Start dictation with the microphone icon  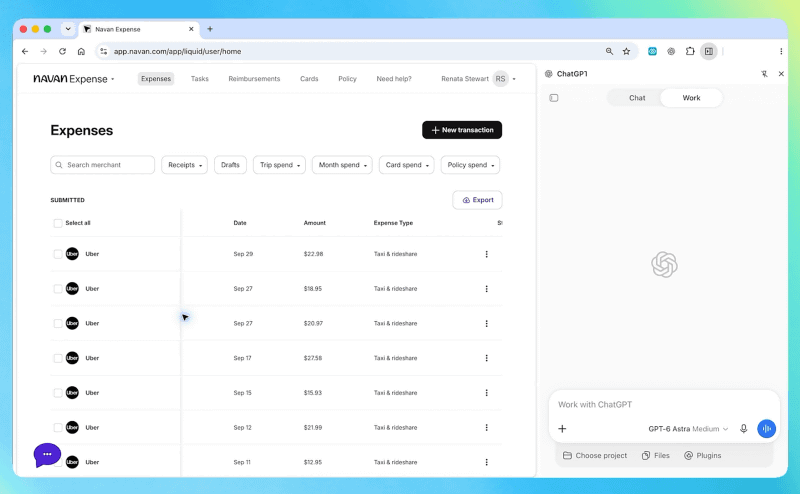click(x=743, y=429)
